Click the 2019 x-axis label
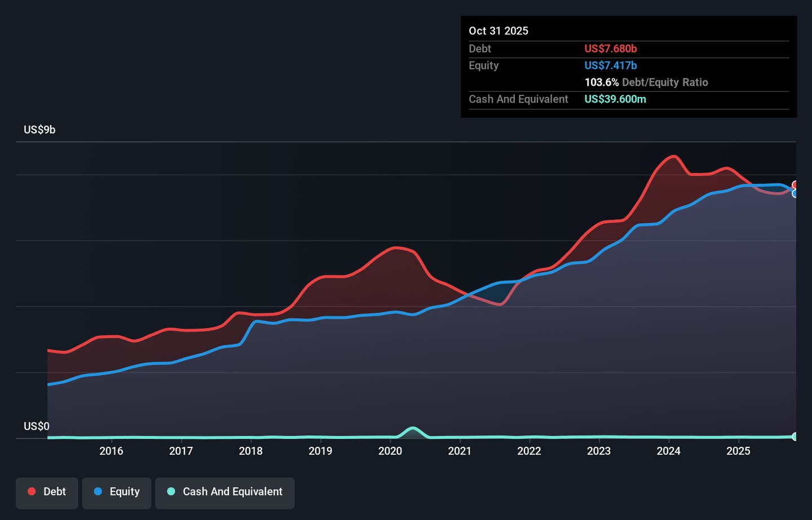812x520 pixels. coord(320,451)
